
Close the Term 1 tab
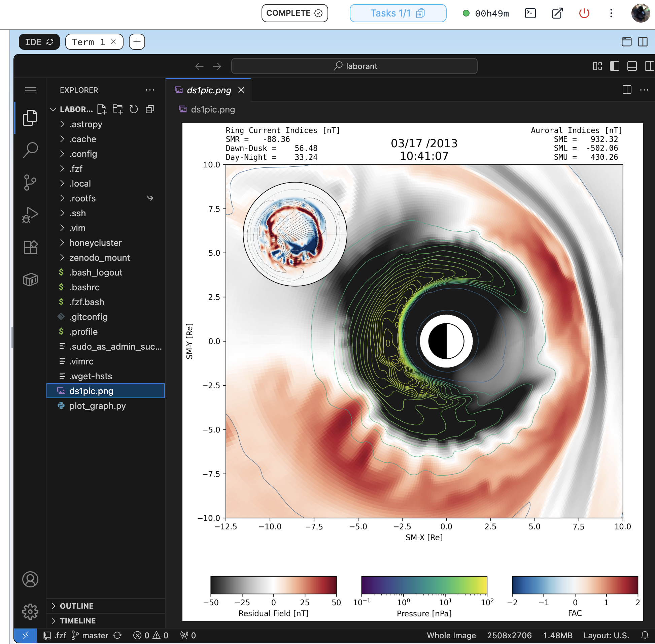pyautogui.click(x=113, y=42)
